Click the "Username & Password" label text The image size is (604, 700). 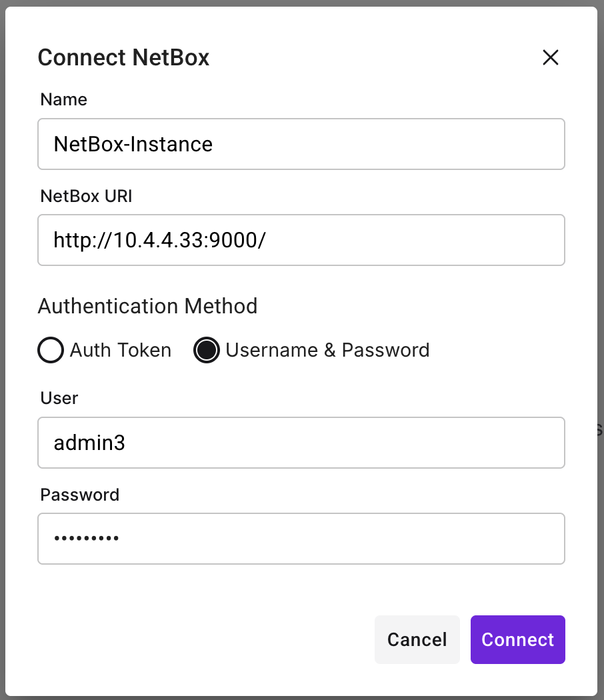[x=327, y=350]
